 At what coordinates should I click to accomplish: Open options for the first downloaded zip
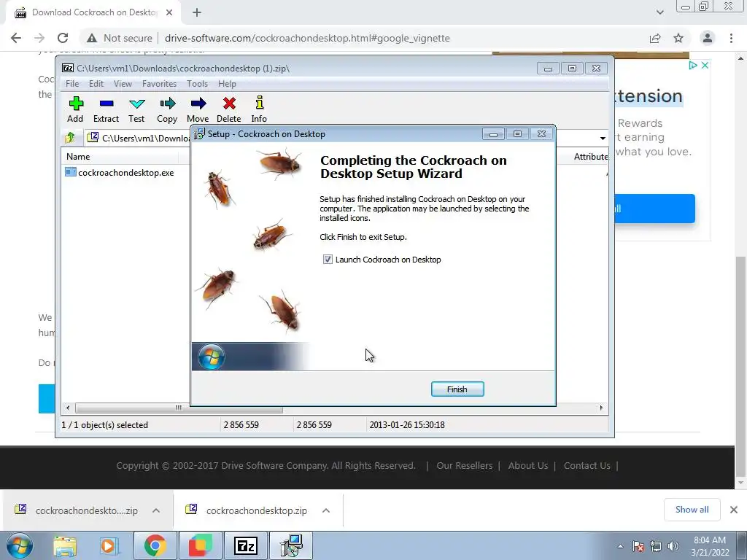[156, 510]
